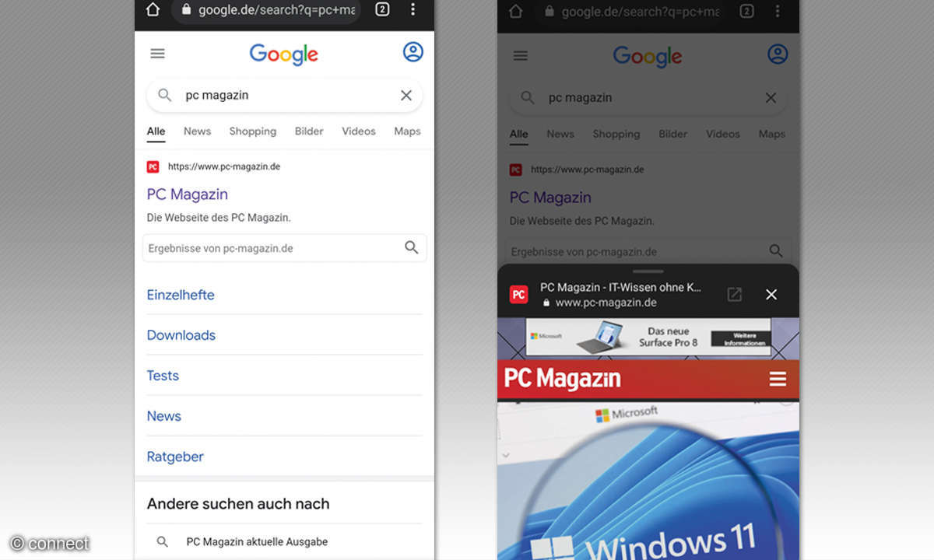
Task: Click the PC Magazin favicon in left result
Action: tap(153, 166)
